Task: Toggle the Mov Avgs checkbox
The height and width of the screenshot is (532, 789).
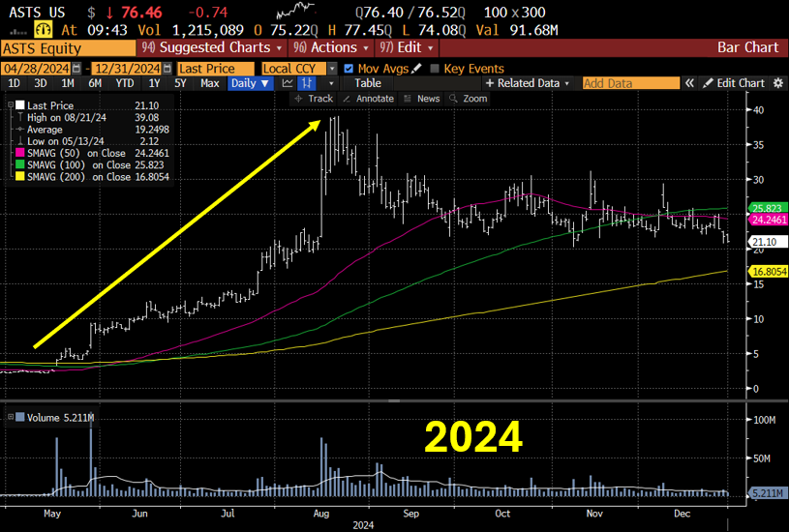Action: [x=349, y=69]
